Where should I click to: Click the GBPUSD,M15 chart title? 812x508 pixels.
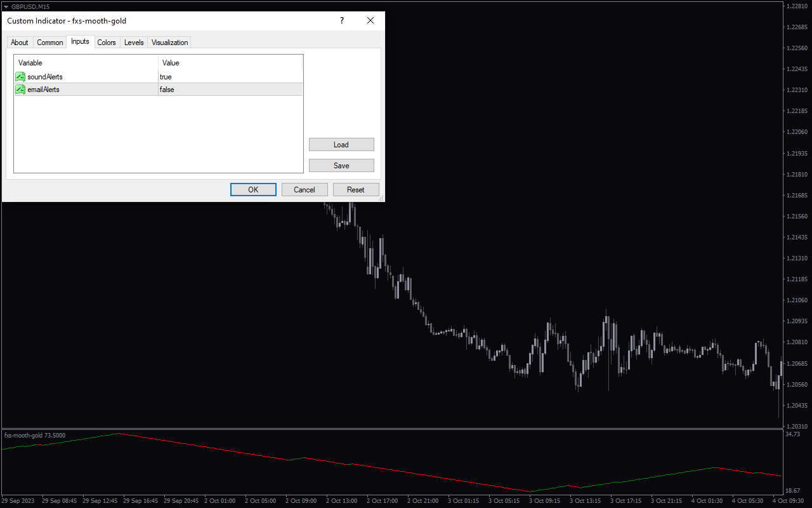[30, 6]
